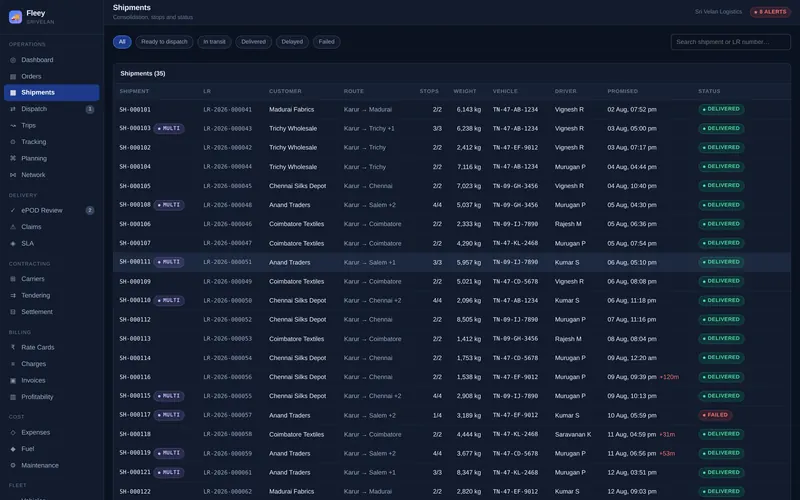Click driver Murugan P on SH-000107
800x500 pixels.
(x=570, y=243)
